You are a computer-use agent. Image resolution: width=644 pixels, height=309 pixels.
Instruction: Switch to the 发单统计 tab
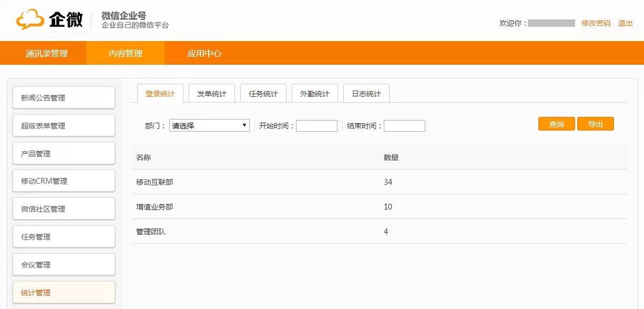tap(212, 94)
